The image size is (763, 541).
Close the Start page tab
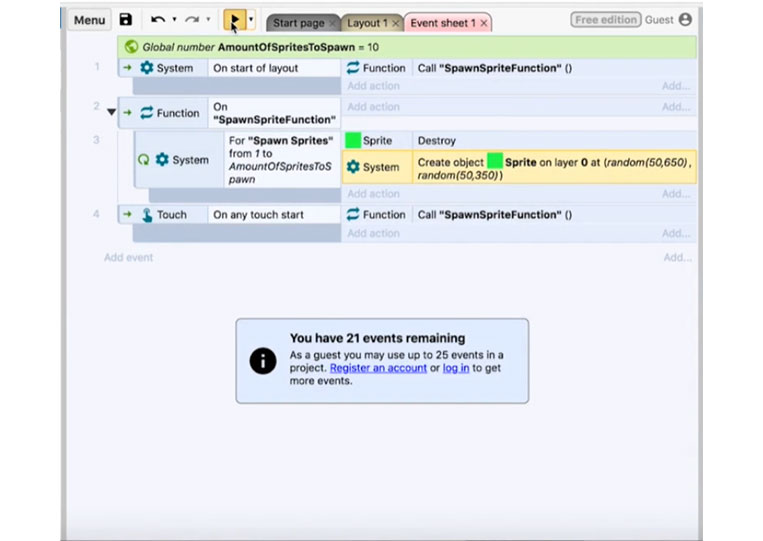[x=332, y=23]
